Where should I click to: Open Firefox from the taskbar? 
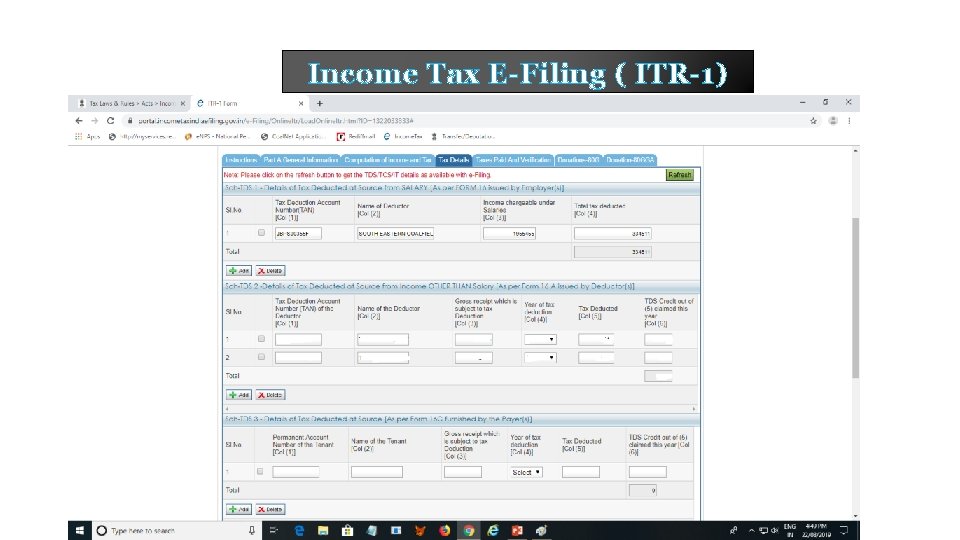click(444, 530)
